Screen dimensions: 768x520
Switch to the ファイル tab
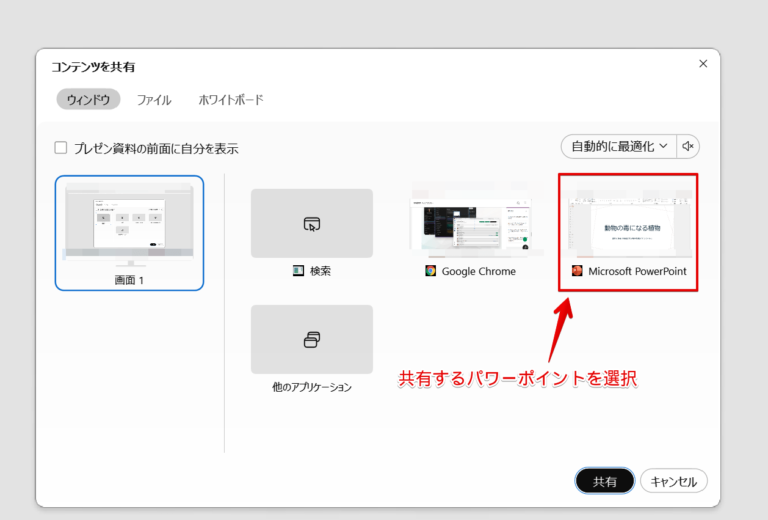[x=154, y=100]
